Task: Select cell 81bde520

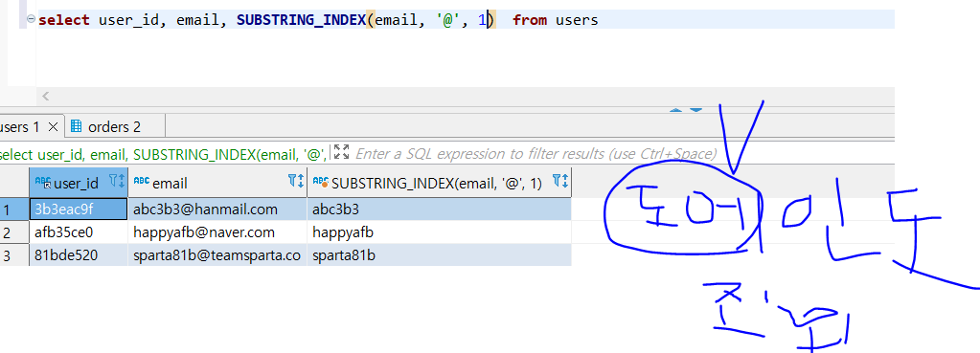Action: pyautogui.click(x=79, y=255)
